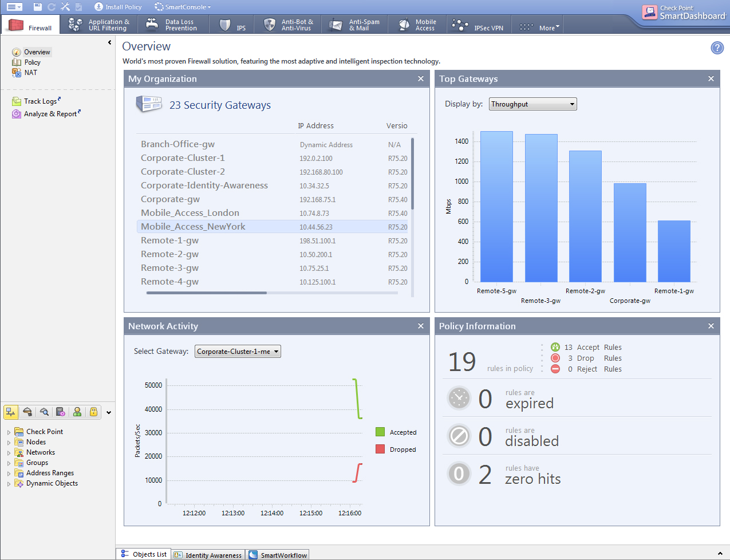Click the red Dropped legend swatch

pyautogui.click(x=380, y=449)
